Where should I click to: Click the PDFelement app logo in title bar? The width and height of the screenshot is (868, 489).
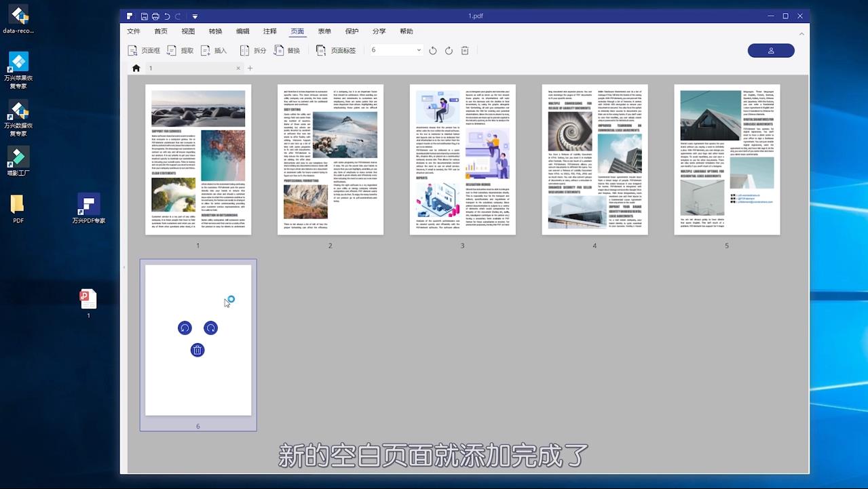point(130,16)
